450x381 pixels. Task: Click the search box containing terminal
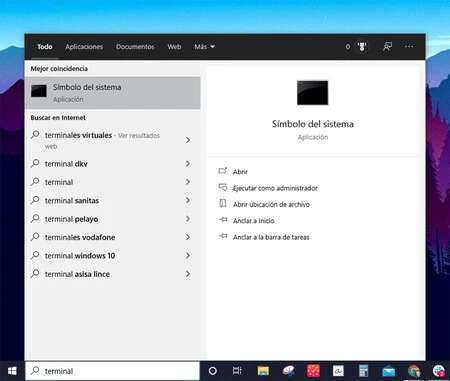[112, 371]
